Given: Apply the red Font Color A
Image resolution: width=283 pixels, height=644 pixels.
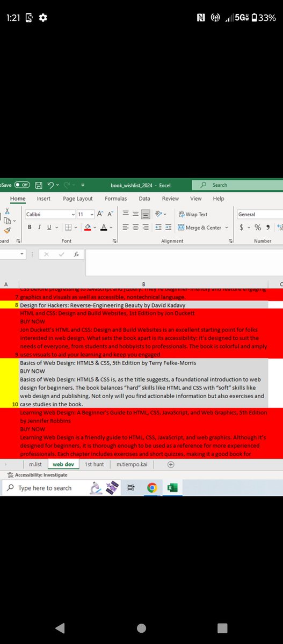Looking at the screenshot, I should click(x=104, y=228).
